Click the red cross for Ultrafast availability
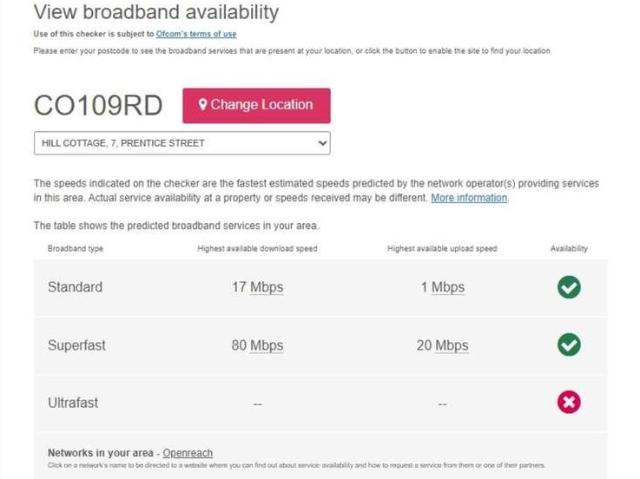The width and height of the screenshot is (640, 479). click(x=569, y=402)
